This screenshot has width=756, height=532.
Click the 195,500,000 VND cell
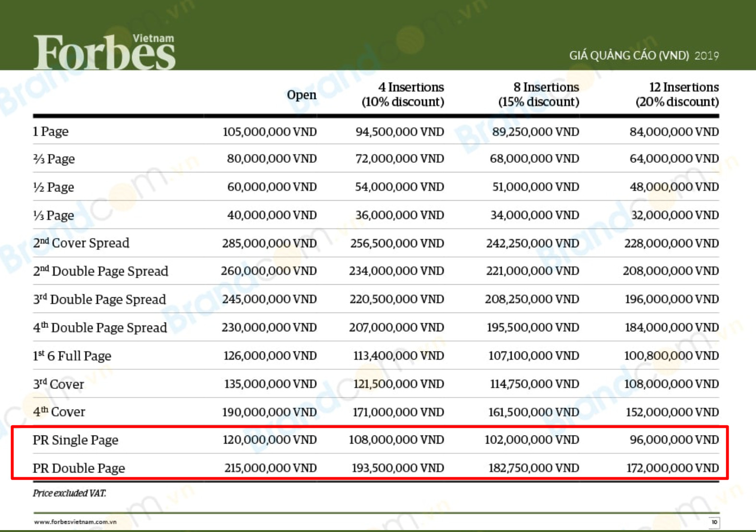533,327
